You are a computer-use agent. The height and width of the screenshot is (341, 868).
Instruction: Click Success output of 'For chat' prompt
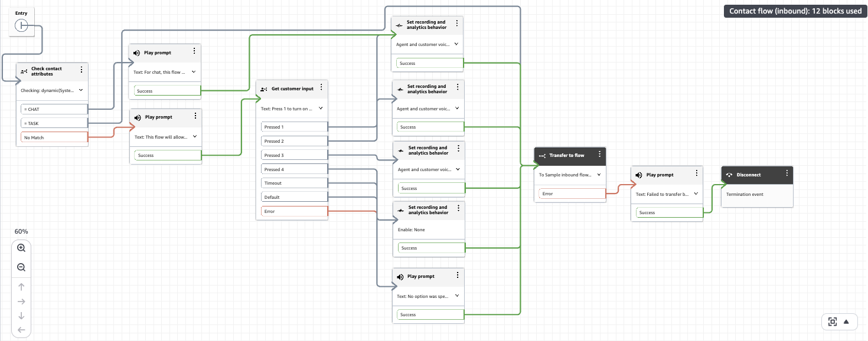[x=168, y=91]
